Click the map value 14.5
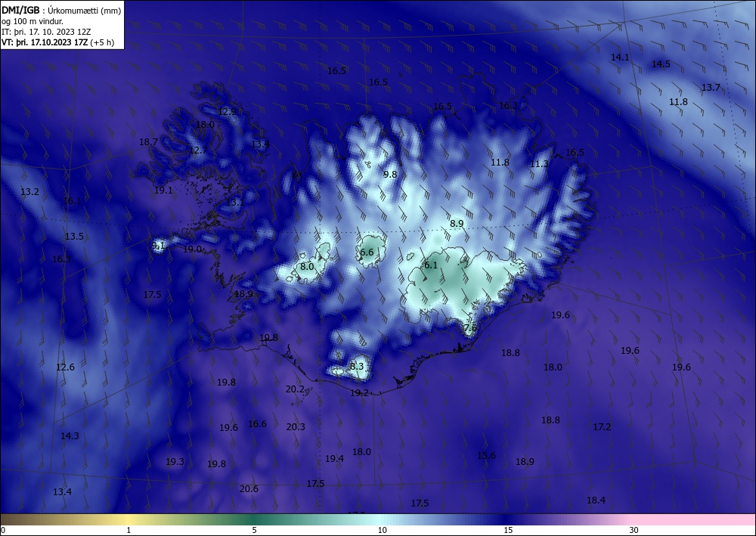Image resolution: width=756 pixels, height=536 pixels. click(x=661, y=64)
